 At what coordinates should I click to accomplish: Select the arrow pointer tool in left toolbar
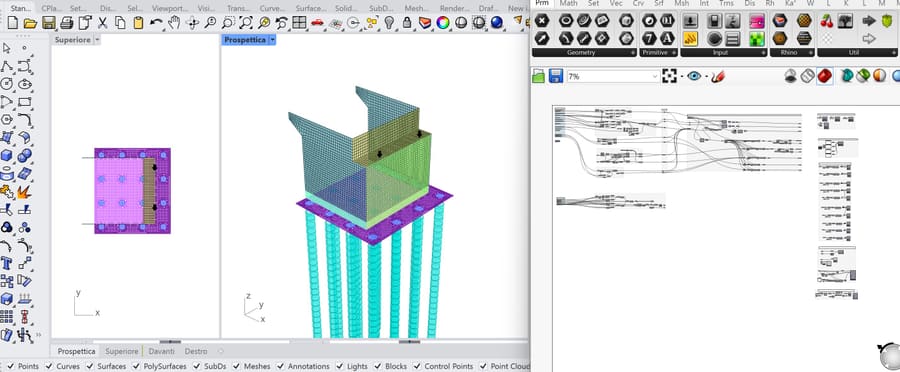click(7, 48)
